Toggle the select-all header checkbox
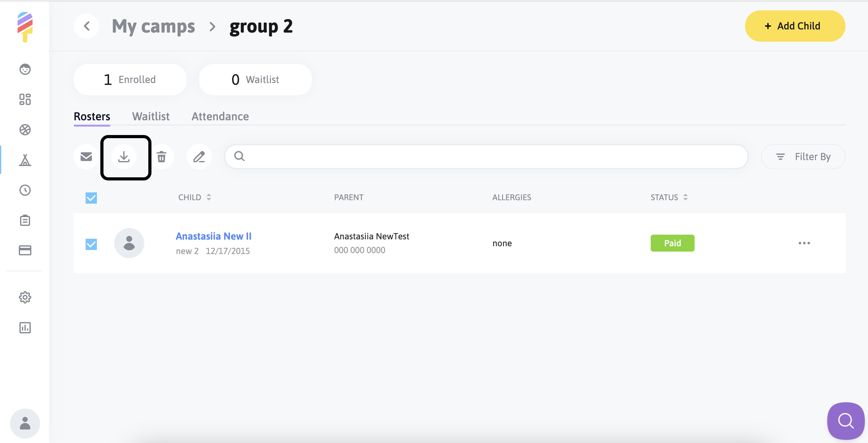Image resolution: width=868 pixels, height=443 pixels. tap(91, 198)
